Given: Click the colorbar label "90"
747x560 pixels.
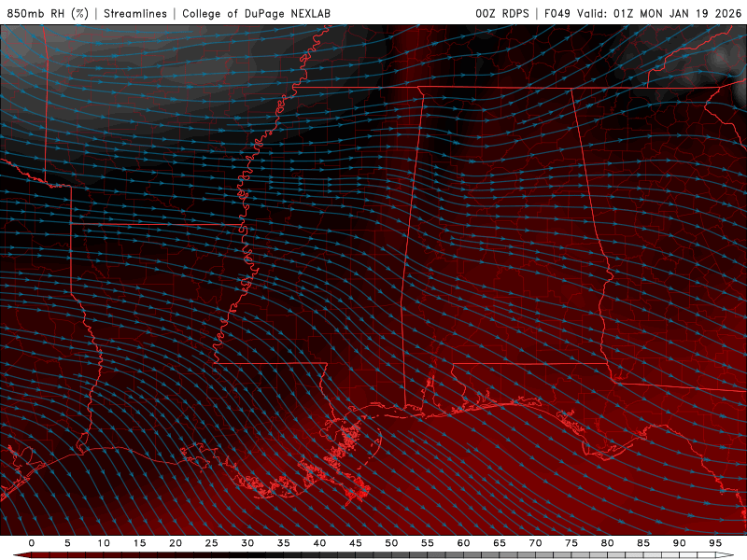Looking at the screenshot, I should (x=680, y=543).
